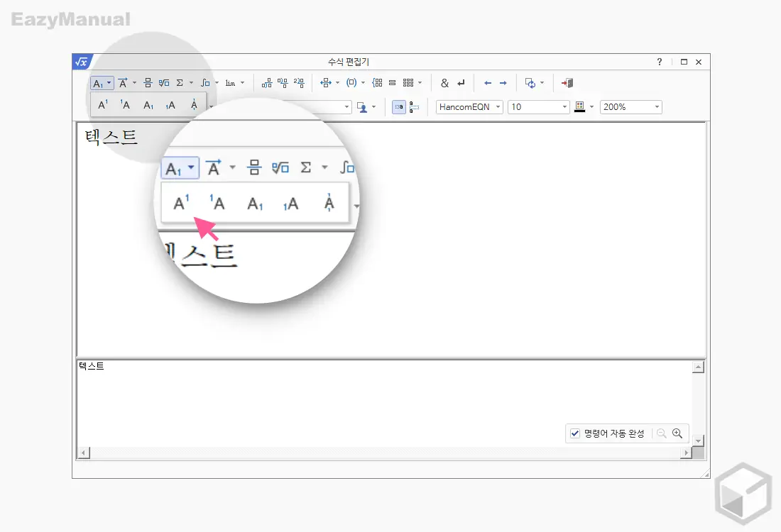781x532 pixels.
Task: Expand the limit dropdown arrow
Action: point(243,83)
